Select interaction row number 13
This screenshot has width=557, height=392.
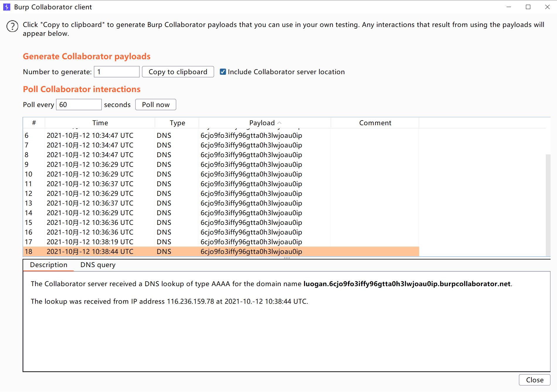tap(221, 203)
